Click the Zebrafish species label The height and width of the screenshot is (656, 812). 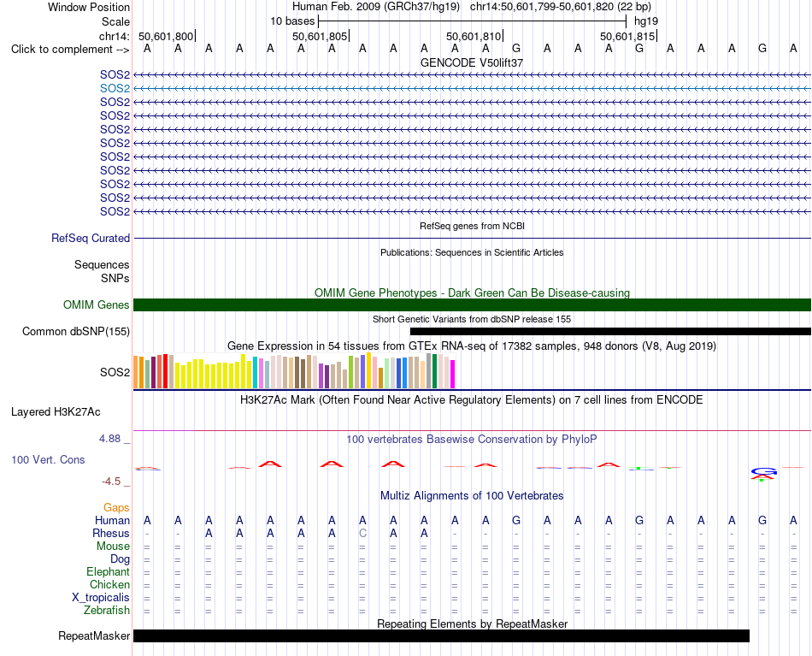click(x=107, y=611)
